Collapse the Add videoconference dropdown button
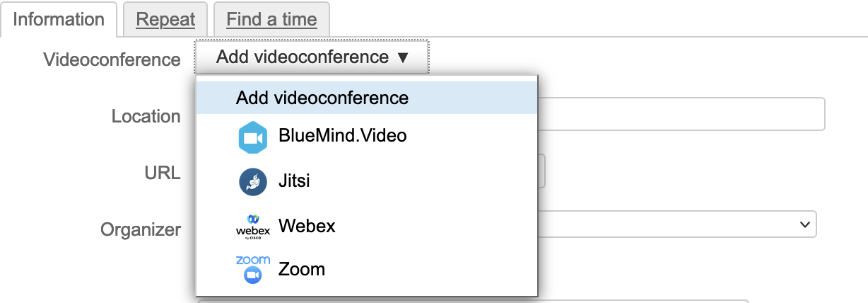The image size is (868, 303). click(x=312, y=57)
